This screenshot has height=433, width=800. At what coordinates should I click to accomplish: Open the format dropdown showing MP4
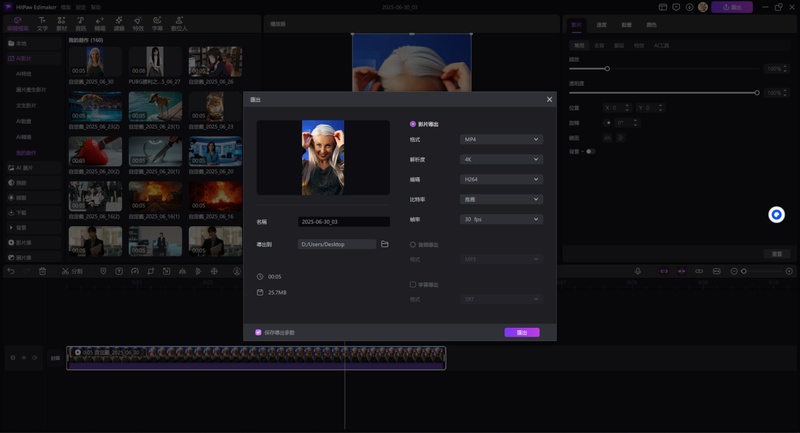[x=501, y=140]
